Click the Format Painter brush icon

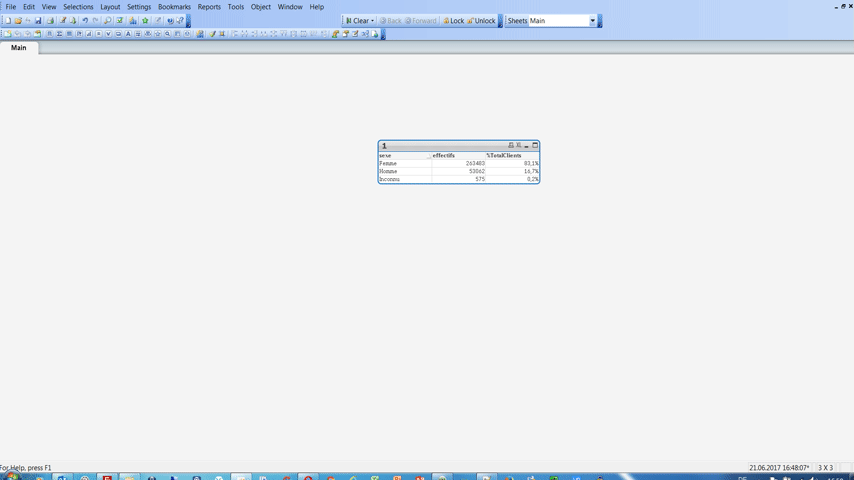(x=212, y=34)
